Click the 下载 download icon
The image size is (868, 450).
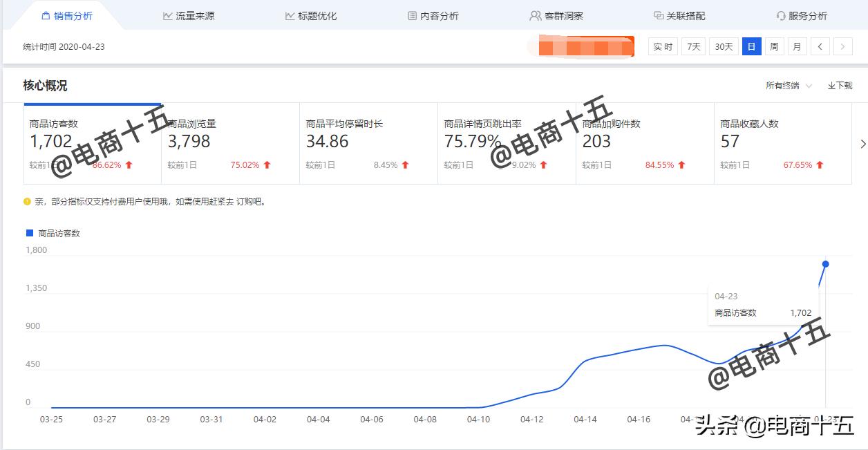832,86
